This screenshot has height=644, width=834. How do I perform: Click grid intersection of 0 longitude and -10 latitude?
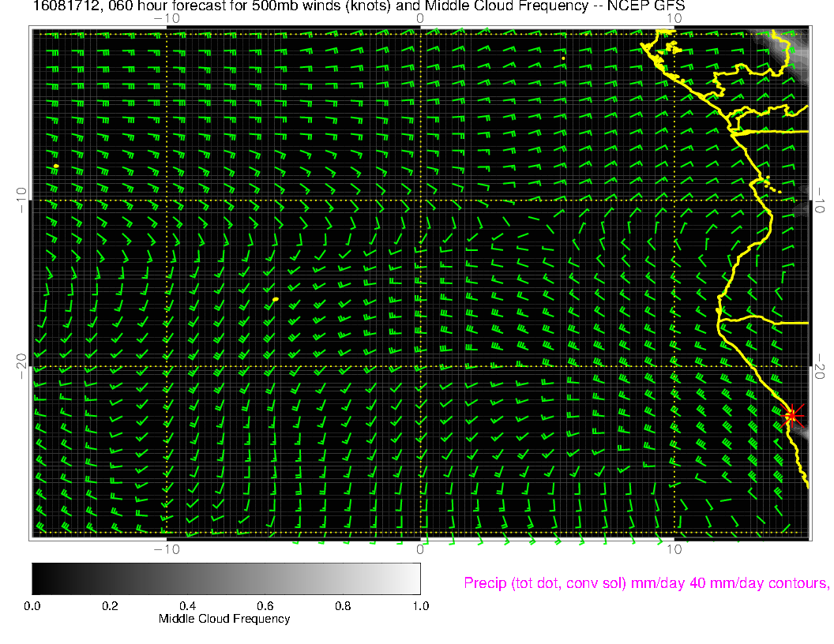(420, 200)
